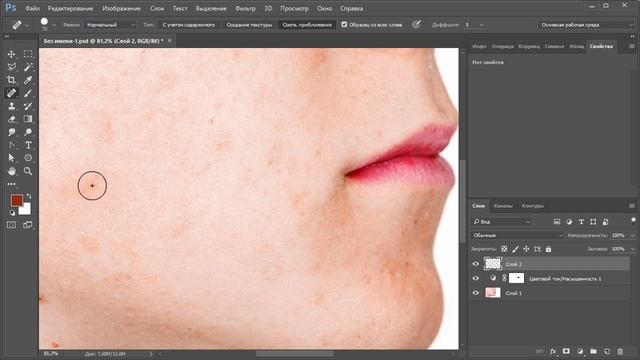Swap foreground and background colors
640x360 pixels.
[x=29, y=196]
